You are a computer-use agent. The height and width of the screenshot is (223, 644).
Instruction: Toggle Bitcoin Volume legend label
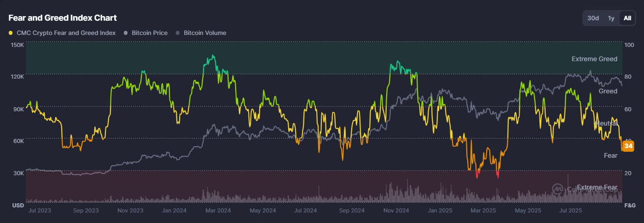tap(205, 33)
